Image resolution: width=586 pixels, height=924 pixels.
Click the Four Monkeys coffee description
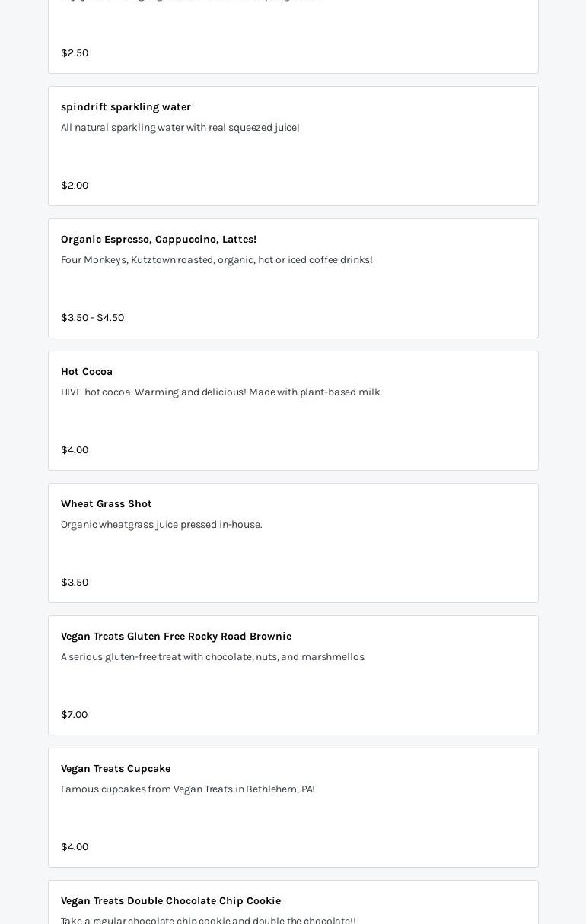[x=217, y=260]
